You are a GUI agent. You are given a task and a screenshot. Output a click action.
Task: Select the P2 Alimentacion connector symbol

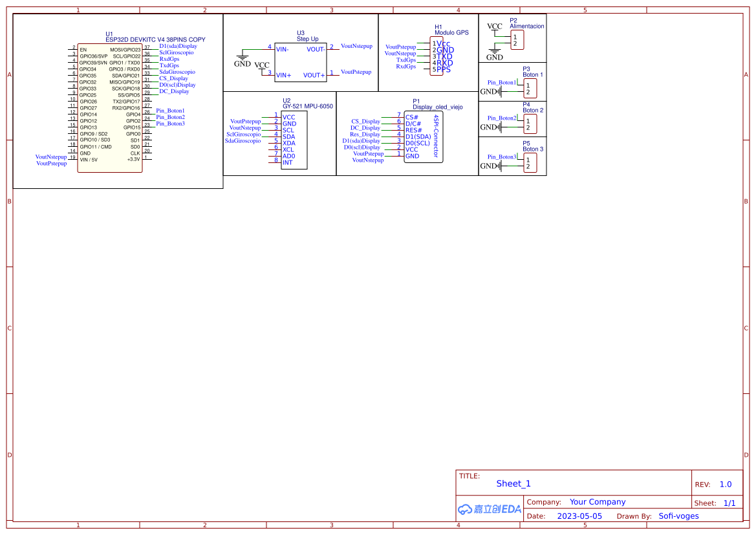point(517,40)
